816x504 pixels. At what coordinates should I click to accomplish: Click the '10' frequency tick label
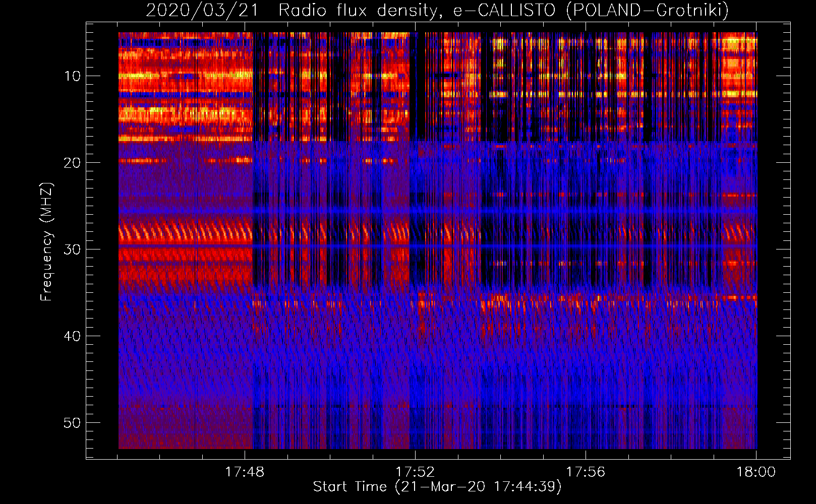(x=73, y=76)
